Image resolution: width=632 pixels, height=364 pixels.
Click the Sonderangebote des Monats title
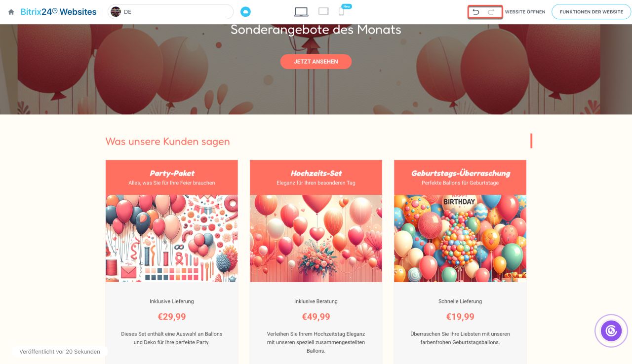316,30
